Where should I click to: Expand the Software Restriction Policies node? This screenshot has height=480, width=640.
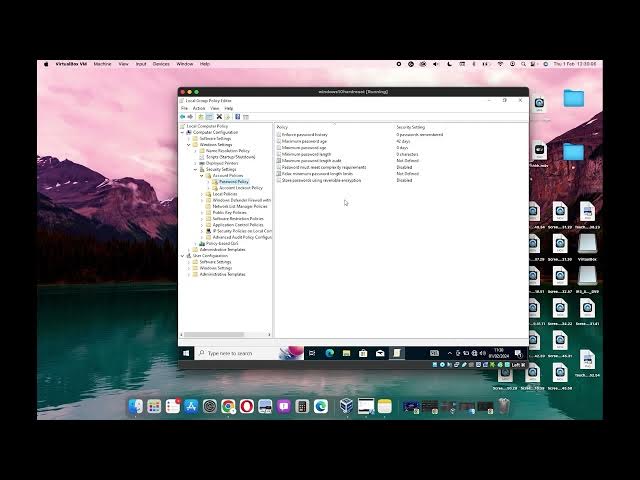tap(202, 219)
